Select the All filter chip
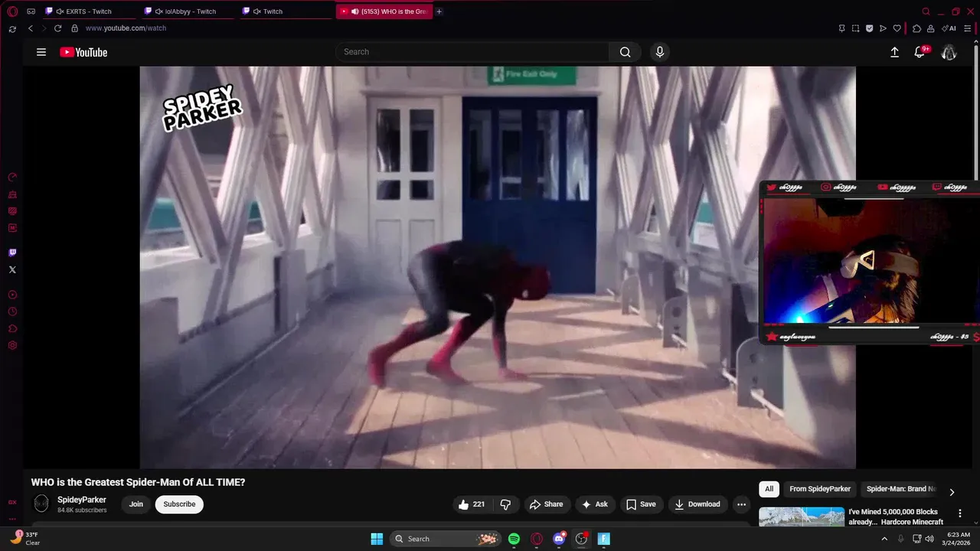This screenshot has height=551, width=980. (769, 489)
